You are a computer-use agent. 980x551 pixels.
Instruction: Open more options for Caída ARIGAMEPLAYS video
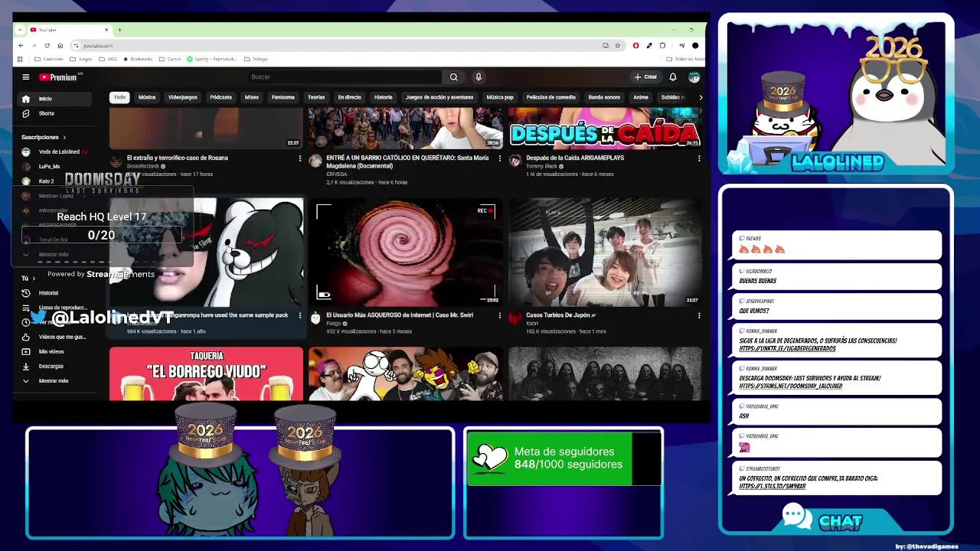pos(698,158)
